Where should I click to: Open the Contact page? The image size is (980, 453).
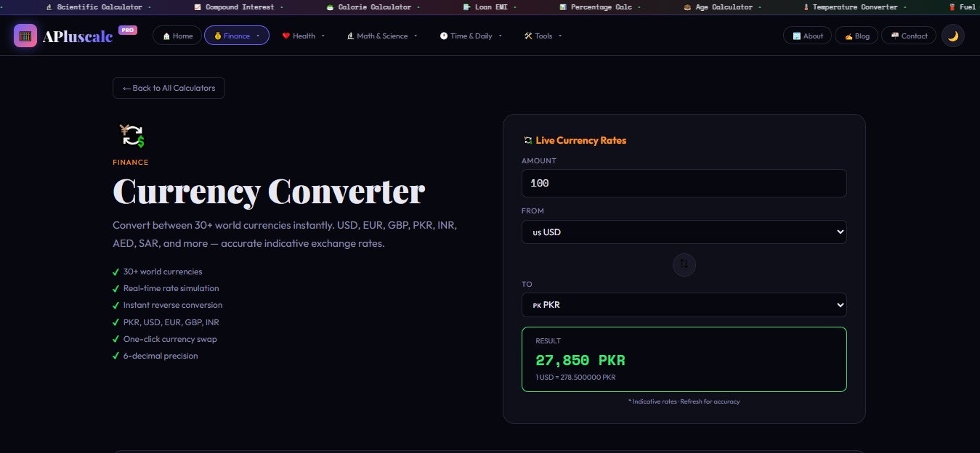point(909,36)
